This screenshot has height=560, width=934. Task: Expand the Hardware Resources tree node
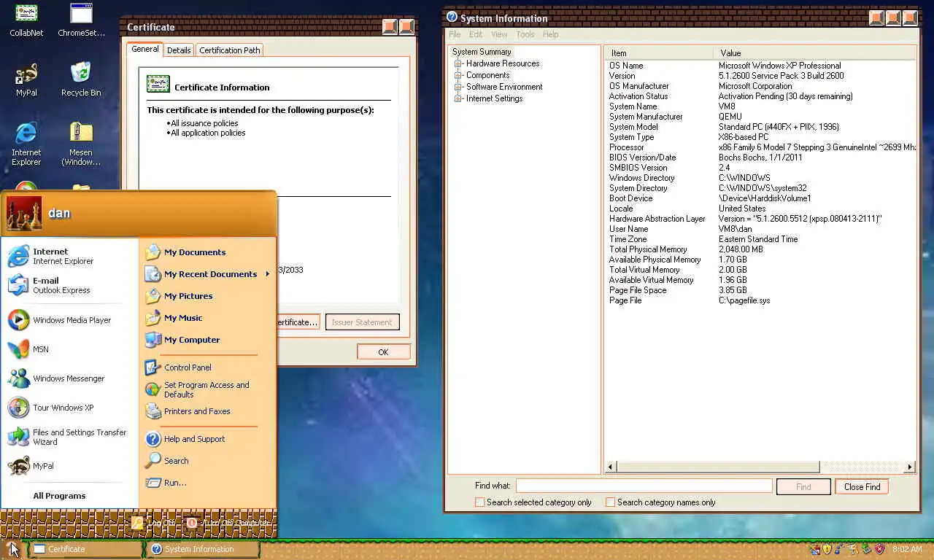coord(458,63)
